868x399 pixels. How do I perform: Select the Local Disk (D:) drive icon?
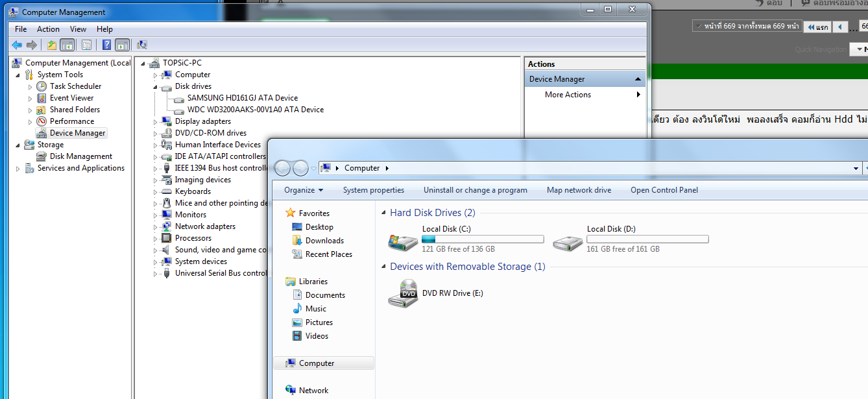[x=568, y=243]
